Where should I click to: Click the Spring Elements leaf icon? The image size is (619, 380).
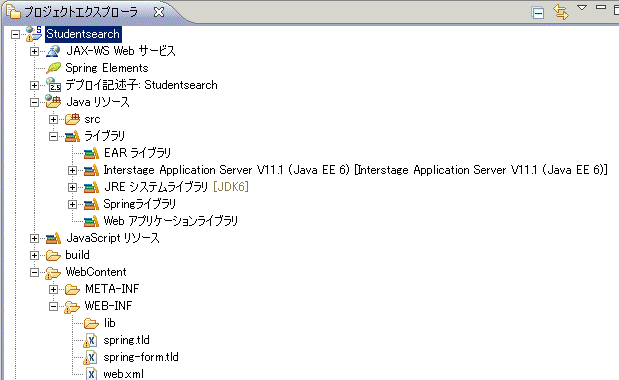(53, 68)
